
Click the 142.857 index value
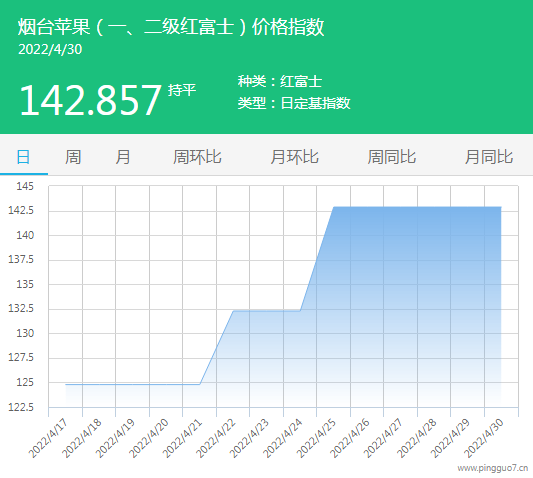pos(90,100)
